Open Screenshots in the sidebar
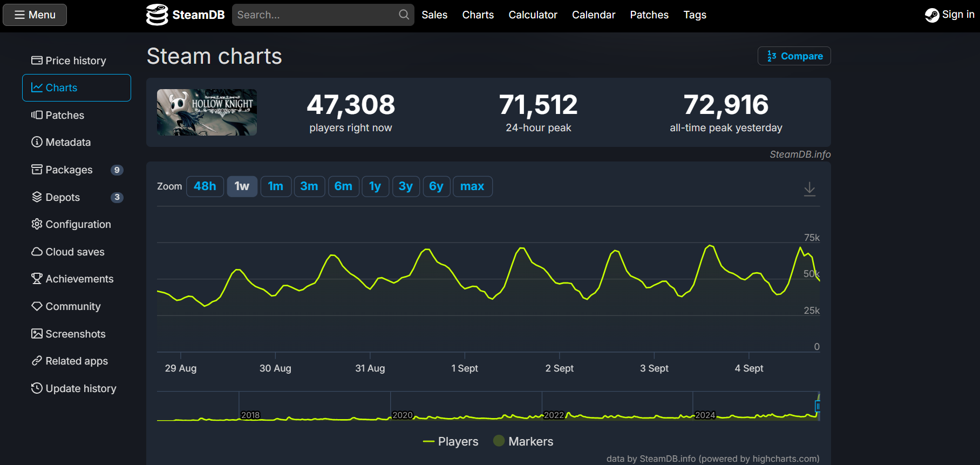 coord(76,334)
